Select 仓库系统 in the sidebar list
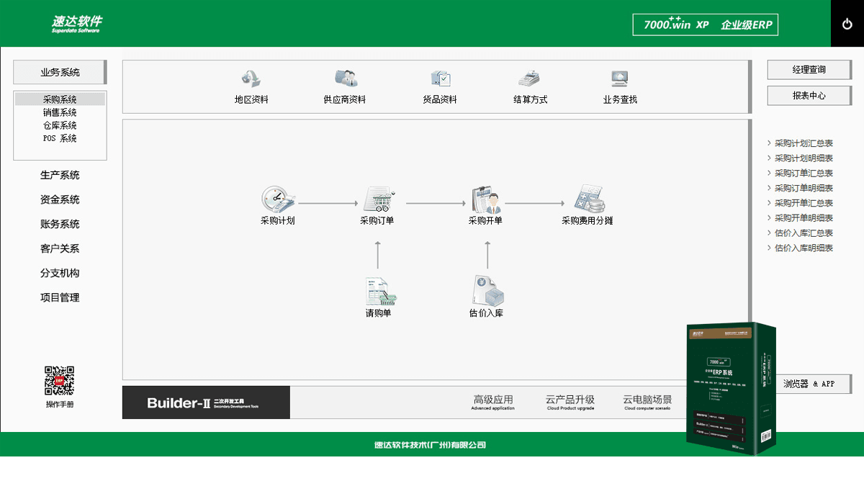 coord(60,126)
